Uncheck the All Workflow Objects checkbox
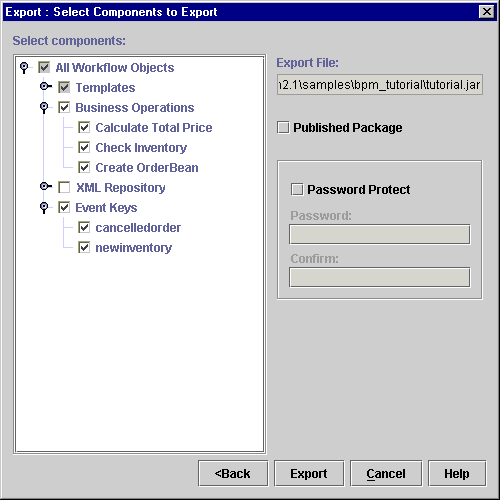Image resolution: width=500 pixels, height=500 pixels. 44,67
